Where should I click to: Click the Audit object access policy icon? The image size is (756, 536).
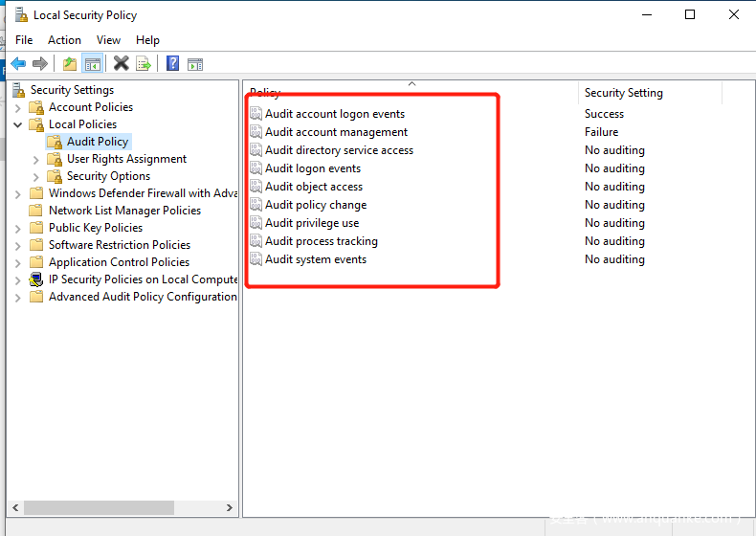click(x=256, y=187)
